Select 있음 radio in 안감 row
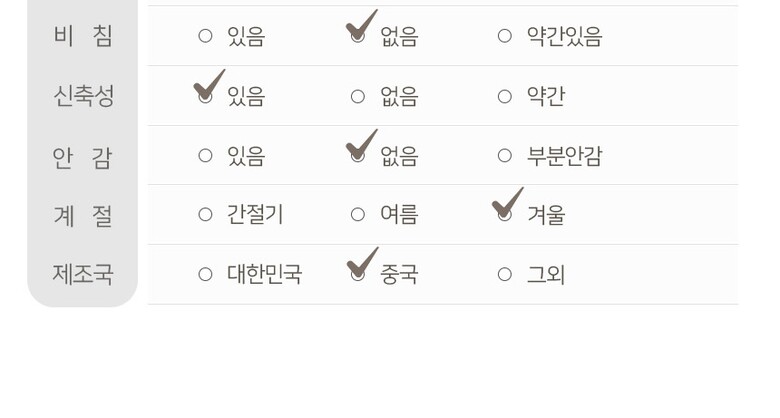 205,156
